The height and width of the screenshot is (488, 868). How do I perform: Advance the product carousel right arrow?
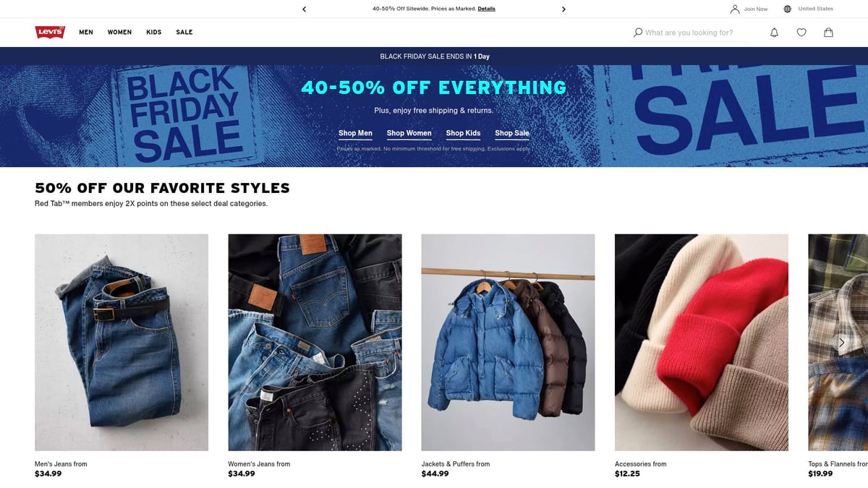[841, 343]
